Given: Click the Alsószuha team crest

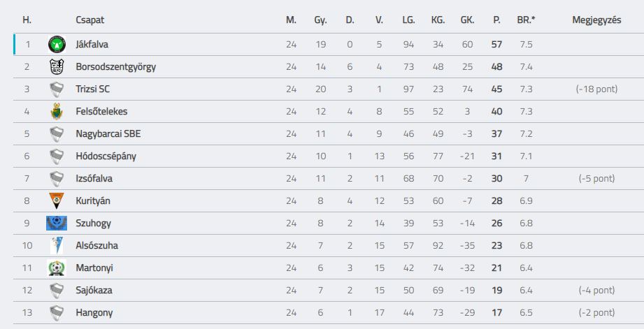Looking at the screenshot, I should tap(57, 245).
